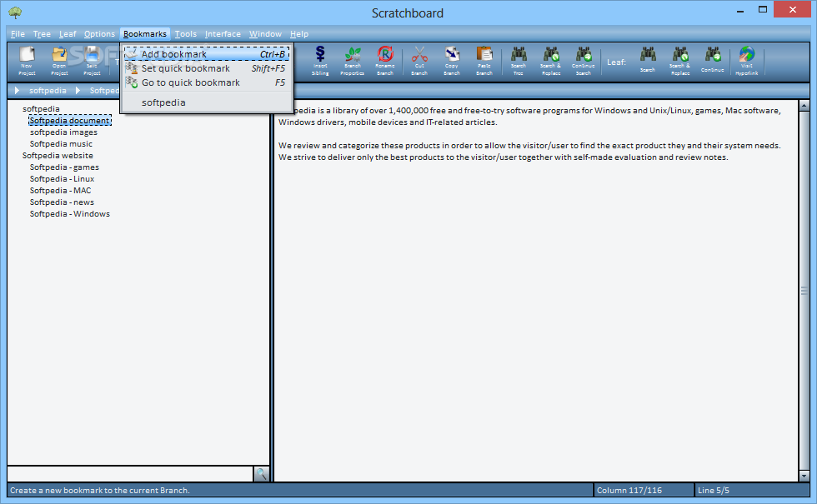Screen dimensions: 817x504
Task: Open the Help menu
Action: (x=299, y=34)
